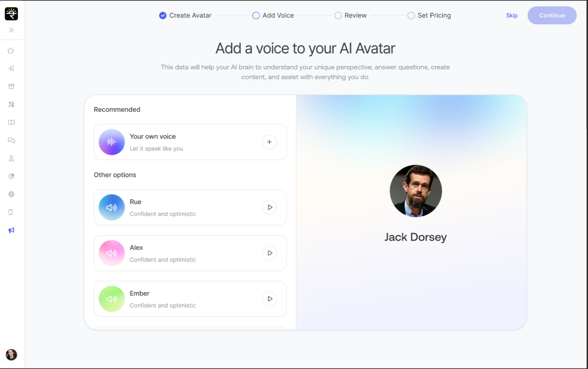Play the Ember voice sample
The height and width of the screenshot is (369, 588).
(269, 299)
